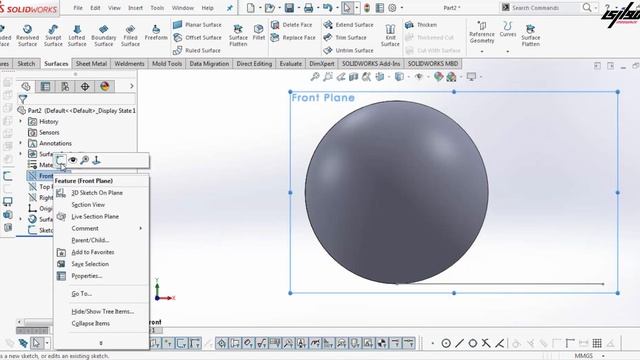Click the Edit Appearance color sphere icon

[x=438, y=76]
